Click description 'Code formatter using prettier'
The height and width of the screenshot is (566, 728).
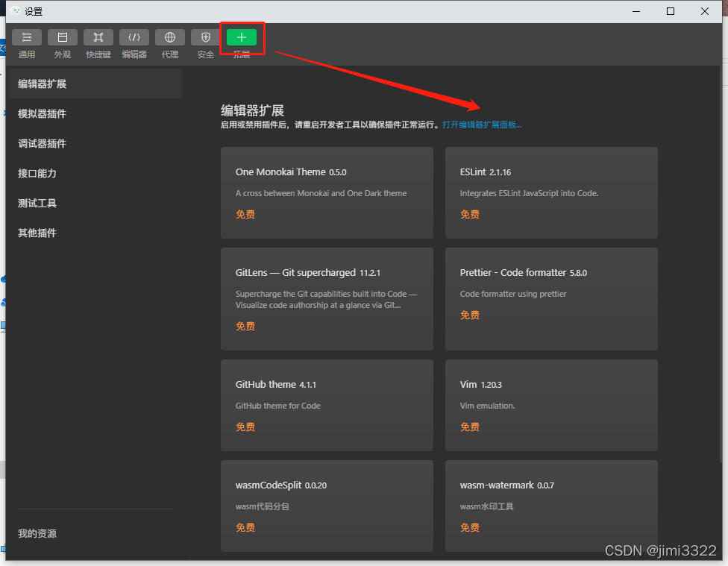pyautogui.click(x=513, y=294)
